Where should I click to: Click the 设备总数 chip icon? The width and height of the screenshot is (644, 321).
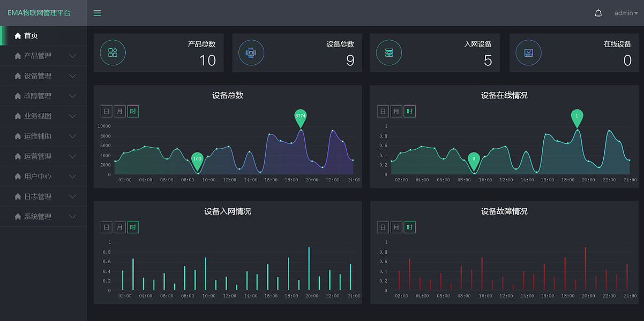click(251, 52)
